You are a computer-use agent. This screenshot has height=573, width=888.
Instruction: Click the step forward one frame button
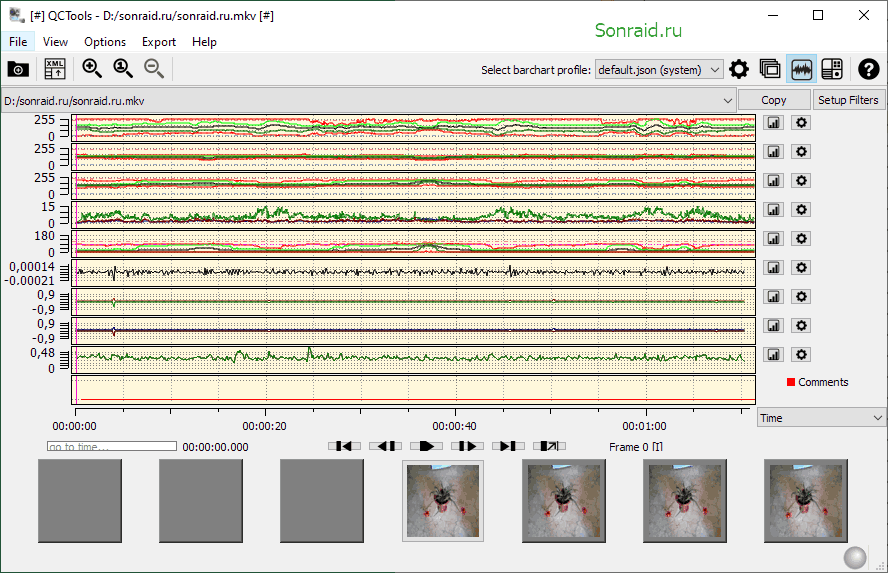[x=467, y=446]
